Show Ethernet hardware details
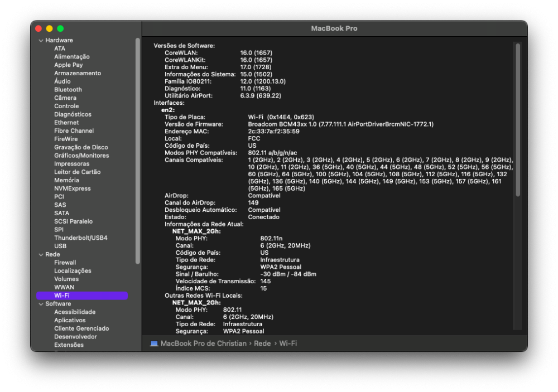 click(66, 122)
